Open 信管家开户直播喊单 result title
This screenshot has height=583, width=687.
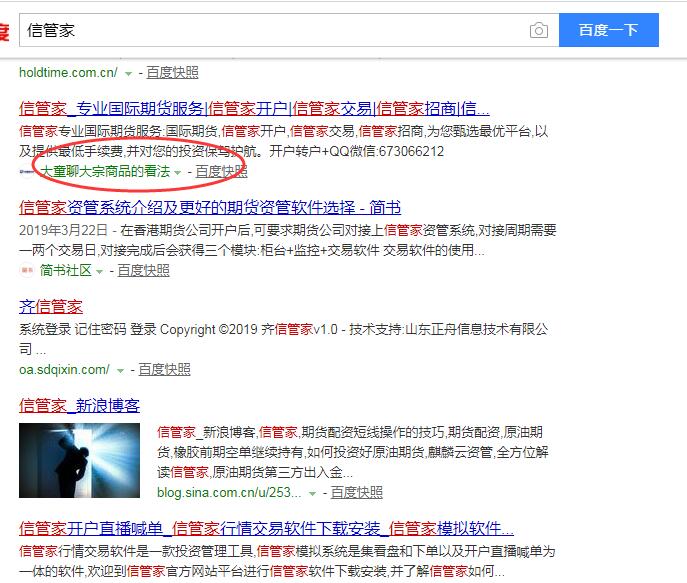pyautogui.click(x=266, y=529)
